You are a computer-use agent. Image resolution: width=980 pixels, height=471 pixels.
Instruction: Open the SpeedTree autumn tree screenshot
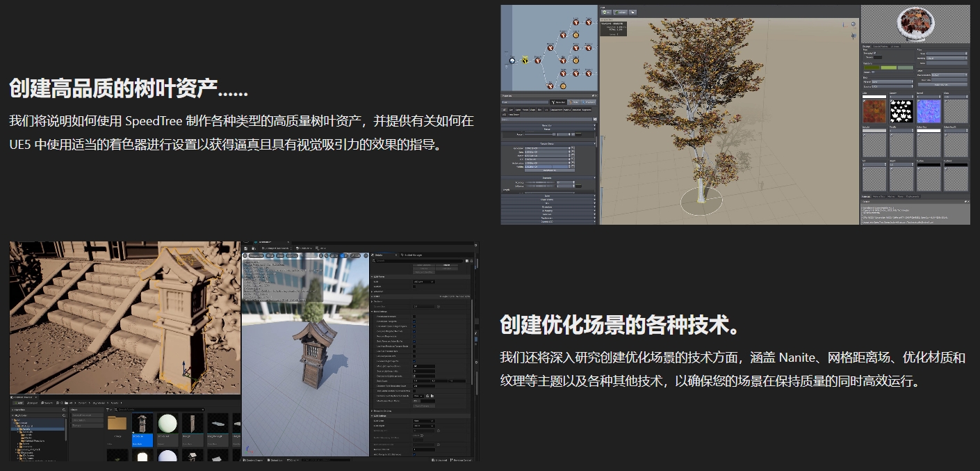(x=735, y=115)
